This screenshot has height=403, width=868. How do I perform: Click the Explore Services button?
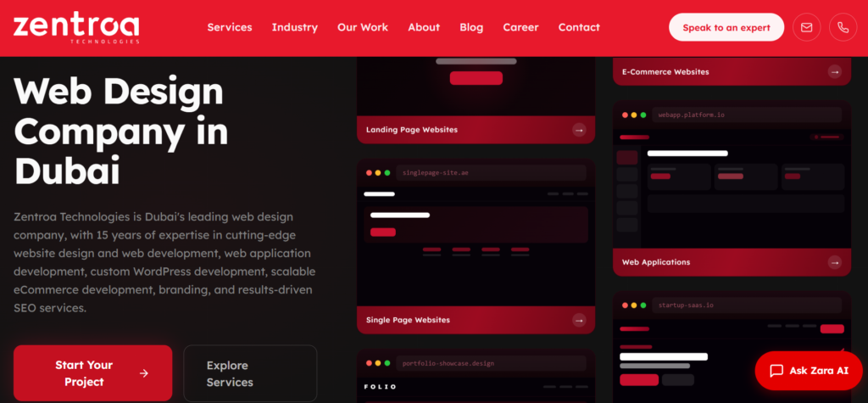250,373
